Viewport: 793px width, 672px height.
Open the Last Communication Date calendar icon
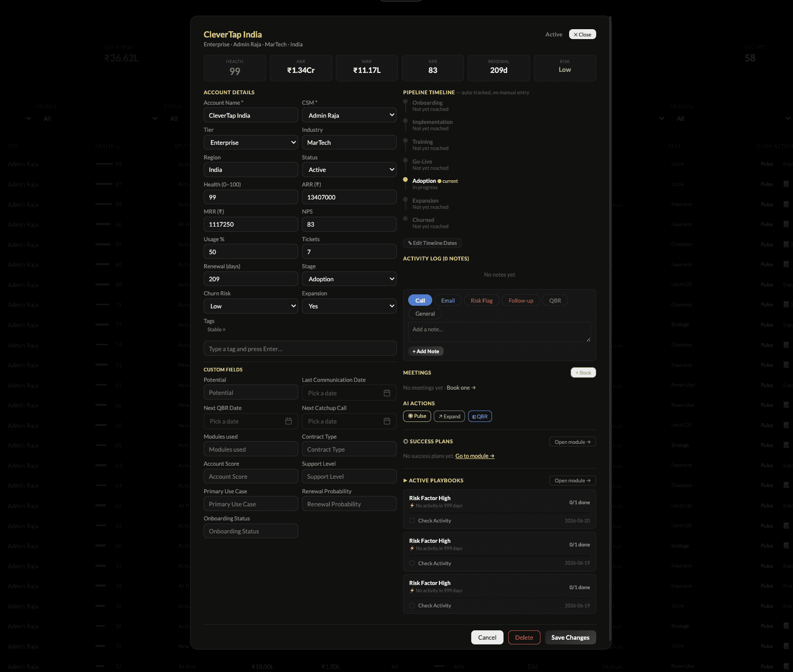(x=387, y=393)
